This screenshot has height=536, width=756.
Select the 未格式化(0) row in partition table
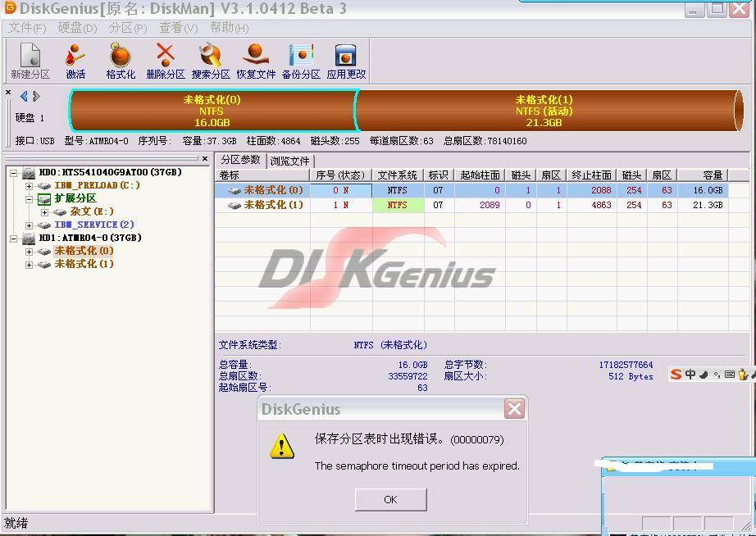471,190
